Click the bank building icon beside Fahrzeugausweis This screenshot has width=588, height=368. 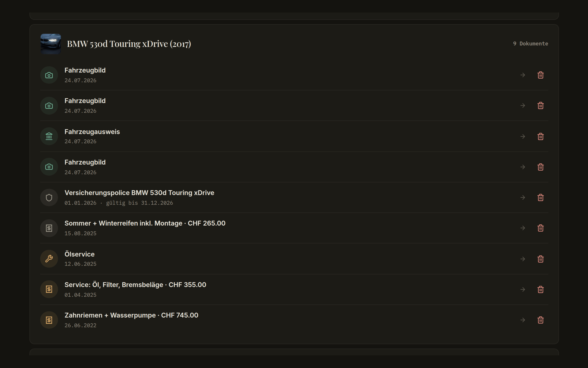tap(49, 136)
